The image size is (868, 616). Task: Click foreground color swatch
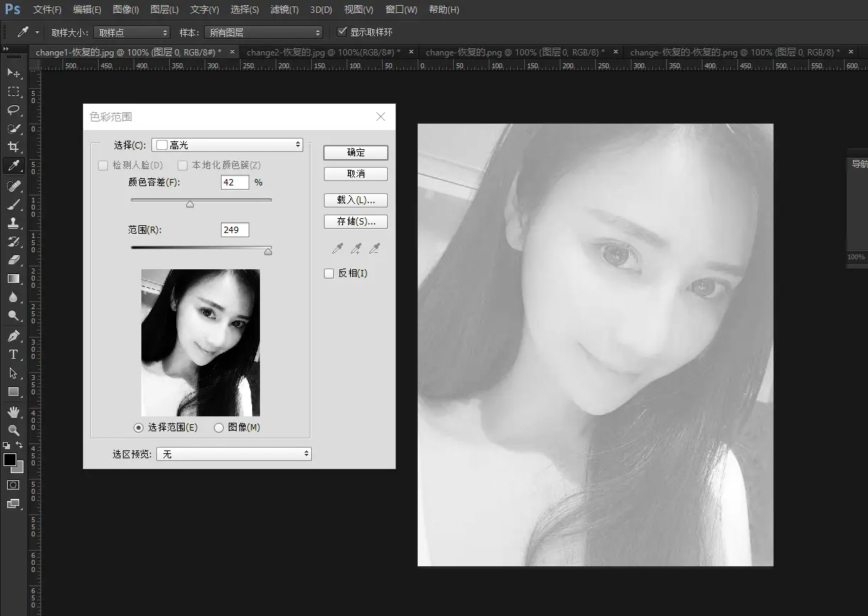coord(10,460)
